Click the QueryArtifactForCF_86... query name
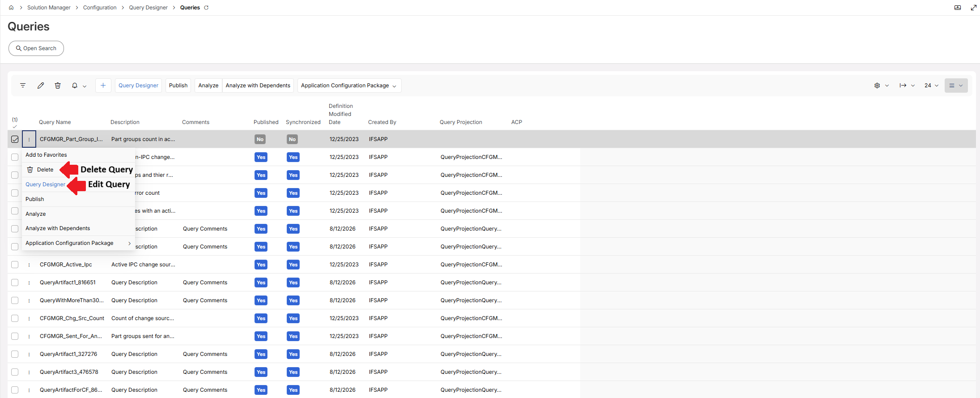The width and height of the screenshot is (980, 398). pos(71,390)
